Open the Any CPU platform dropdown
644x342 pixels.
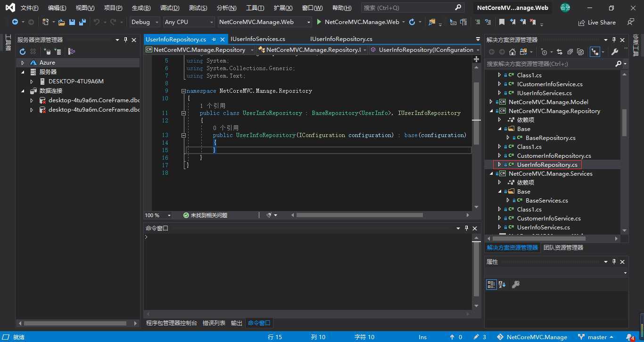[189, 22]
